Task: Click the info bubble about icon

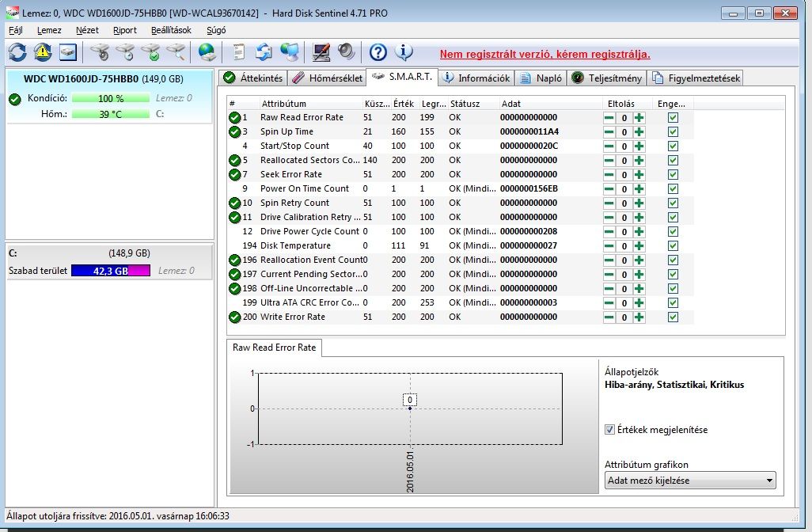Action: [404, 51]
